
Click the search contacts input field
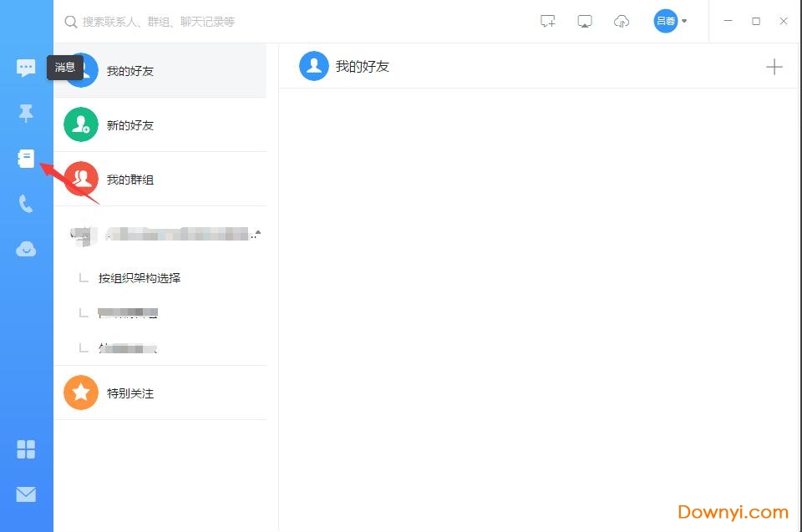point(167,22)
